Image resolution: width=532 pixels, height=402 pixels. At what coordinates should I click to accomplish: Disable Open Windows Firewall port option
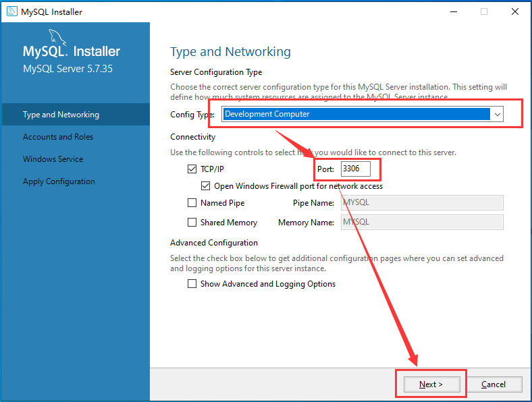(206, 186)
